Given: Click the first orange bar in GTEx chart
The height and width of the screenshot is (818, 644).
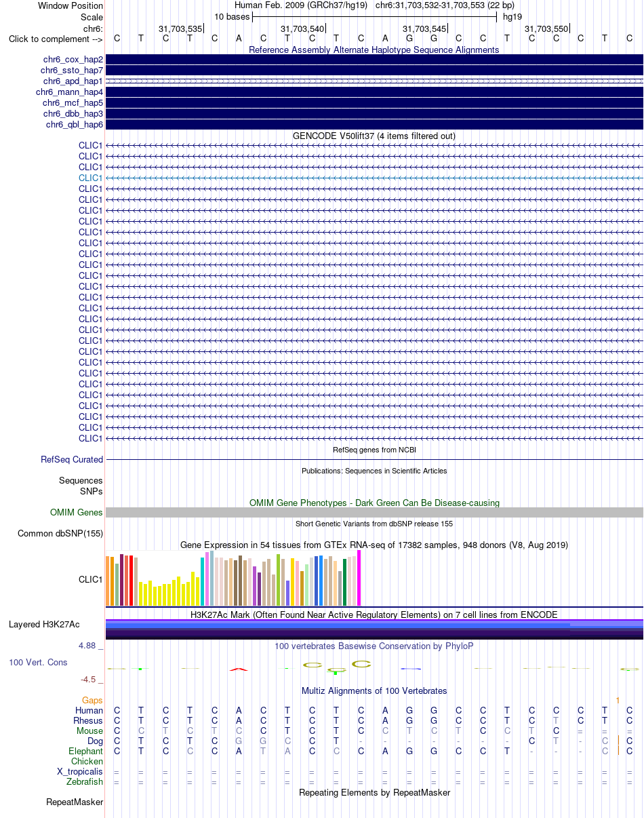Looking at the screenshot, I should (108, 581).
